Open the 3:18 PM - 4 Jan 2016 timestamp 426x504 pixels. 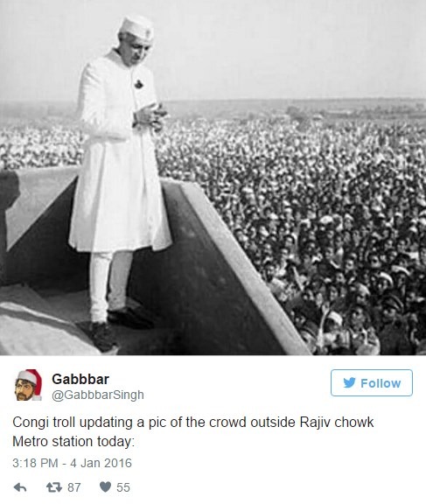pos(72,463)
